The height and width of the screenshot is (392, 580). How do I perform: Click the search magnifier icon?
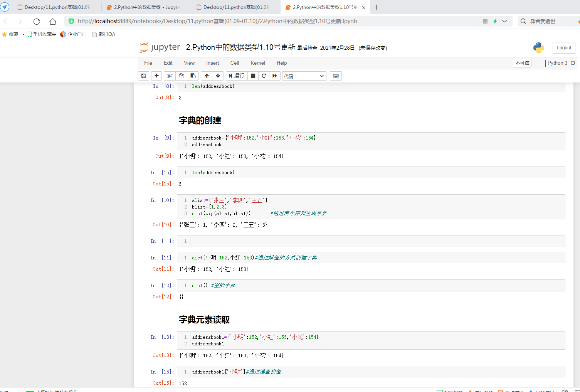[523, 21]
